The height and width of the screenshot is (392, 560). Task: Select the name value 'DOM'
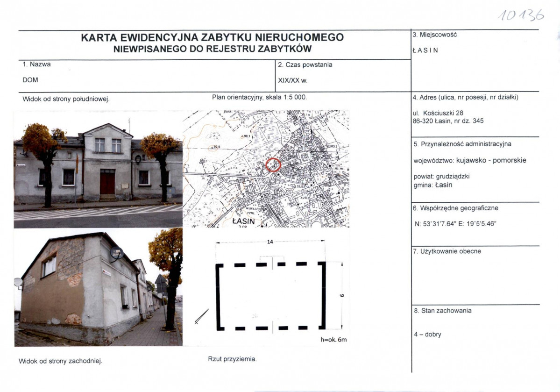(30, 80)
